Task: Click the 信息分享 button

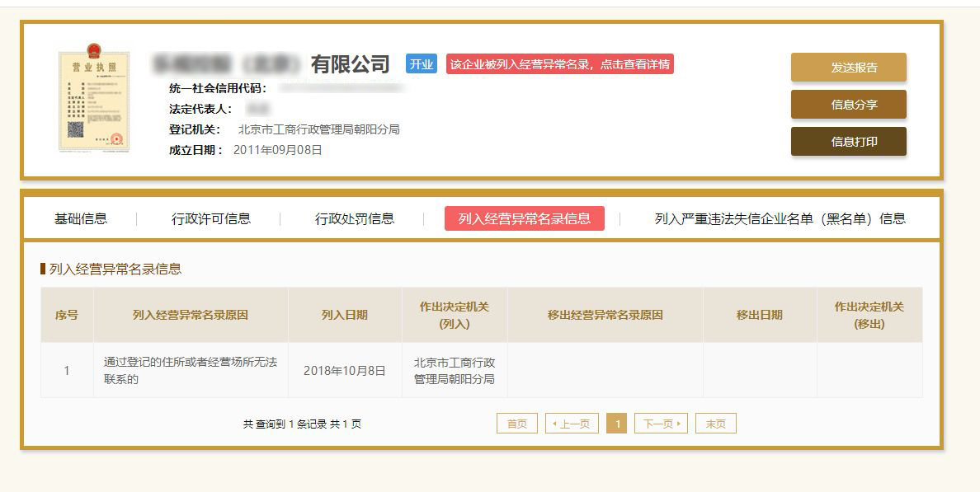Action: (x=848, y=105)
